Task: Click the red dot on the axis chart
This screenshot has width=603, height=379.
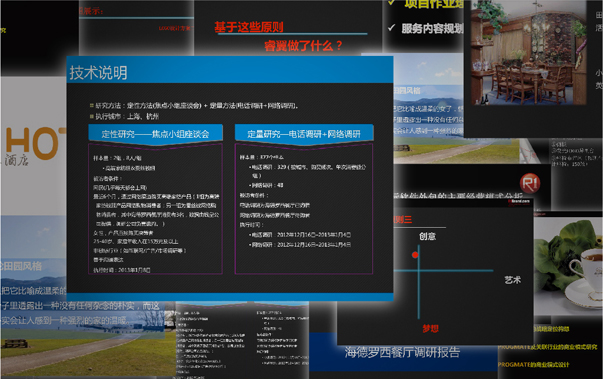Action: (415, 255)
